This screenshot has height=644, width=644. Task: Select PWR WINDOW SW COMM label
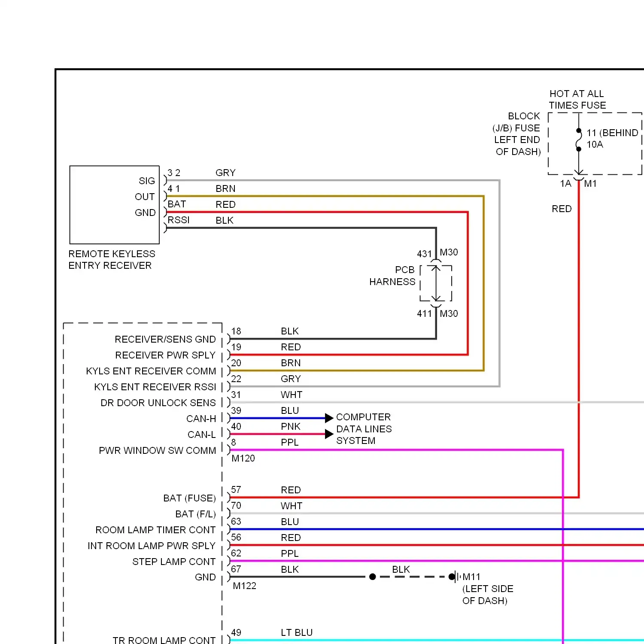tap(157, 450)
